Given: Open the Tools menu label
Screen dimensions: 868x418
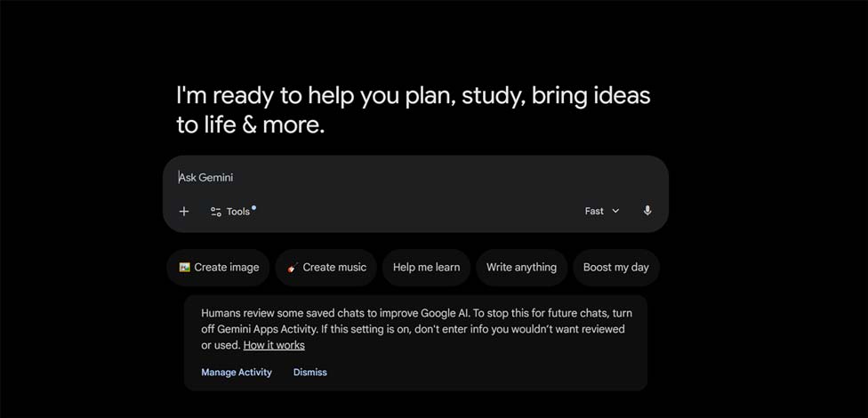Looking at the screenshot, I should click(x=238, y=212).
